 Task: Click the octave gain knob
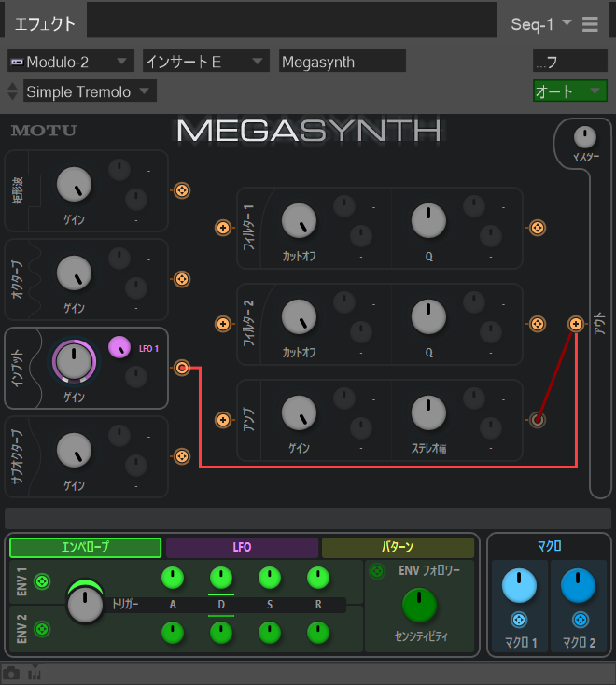pos(74,273)
